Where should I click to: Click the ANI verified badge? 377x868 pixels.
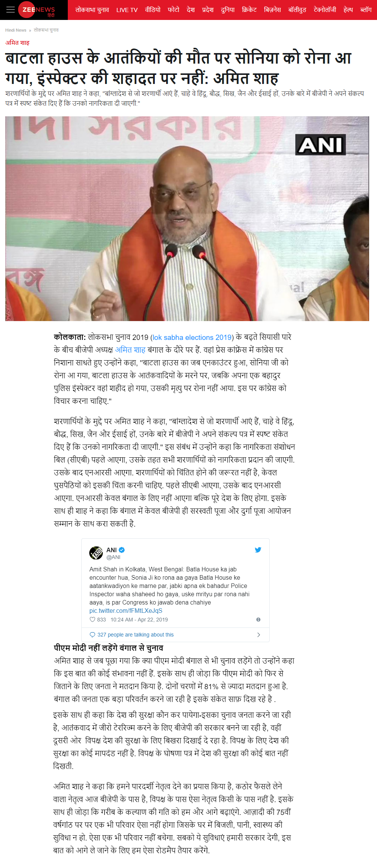(122, 550)
